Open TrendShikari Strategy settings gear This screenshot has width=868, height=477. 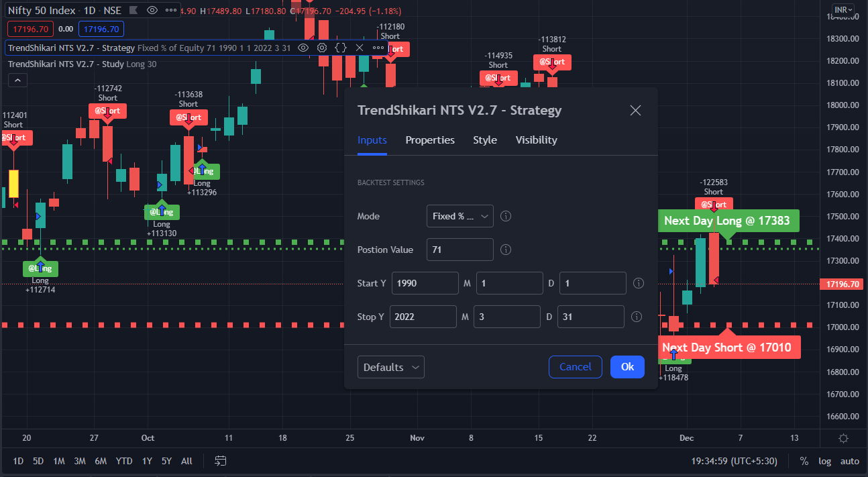[322, 48]
